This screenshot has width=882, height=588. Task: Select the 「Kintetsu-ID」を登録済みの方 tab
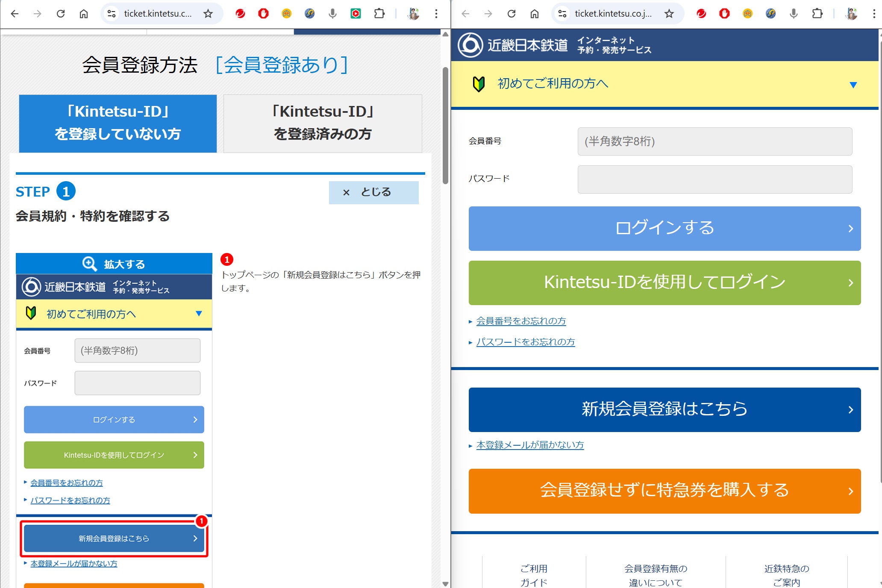323,123
